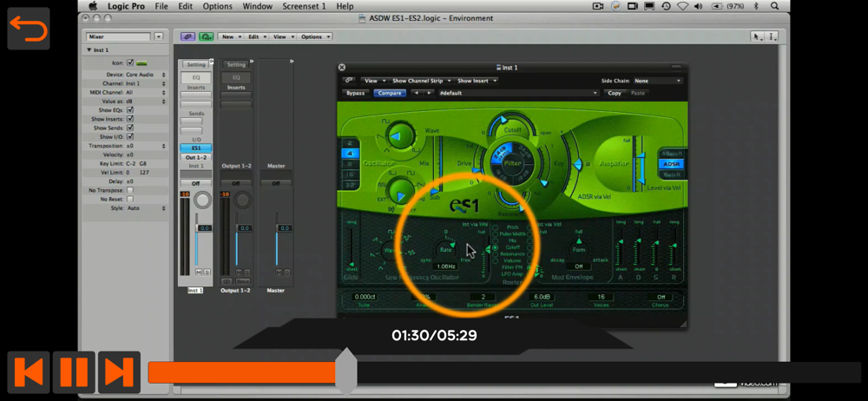Select the ADSR amplifier mode
Screen dimensions: 868x401
point(671,164)
